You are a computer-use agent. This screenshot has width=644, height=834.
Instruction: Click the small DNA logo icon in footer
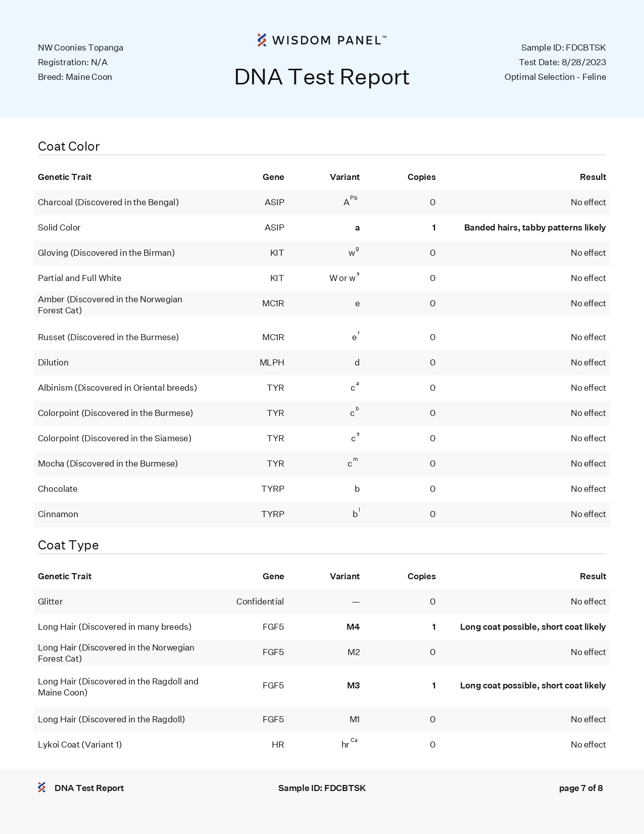pos(42,787)
